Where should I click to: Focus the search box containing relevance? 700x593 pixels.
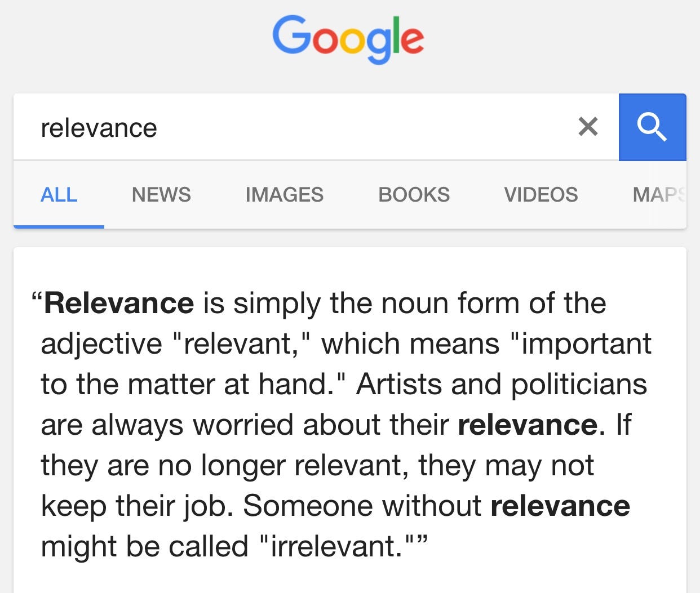pos(316,127)
